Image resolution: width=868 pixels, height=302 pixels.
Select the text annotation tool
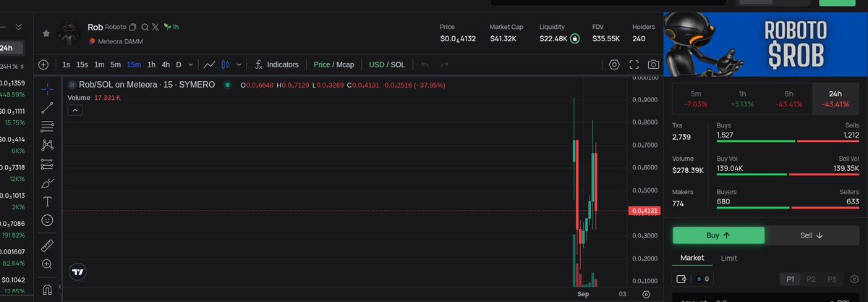[47, 201]
